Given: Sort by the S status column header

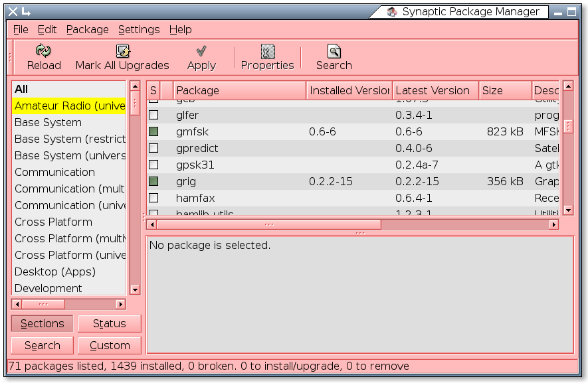Looking at the screenshot, I should 153,90.
